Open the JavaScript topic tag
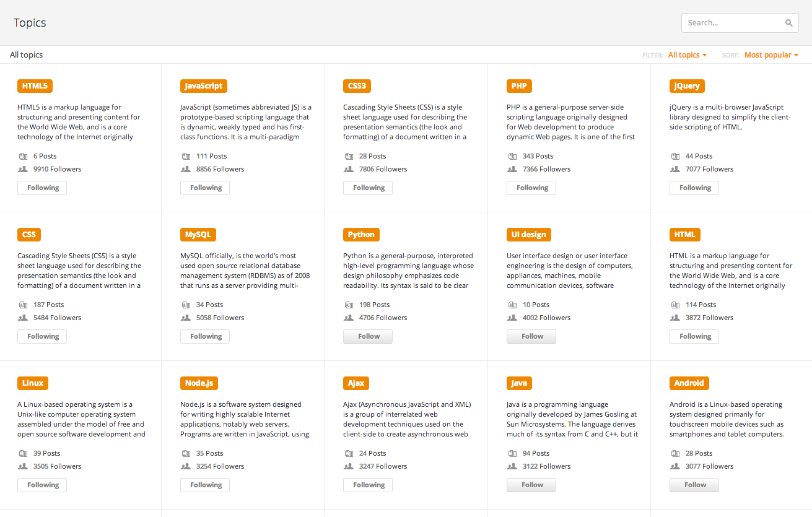 204,86
